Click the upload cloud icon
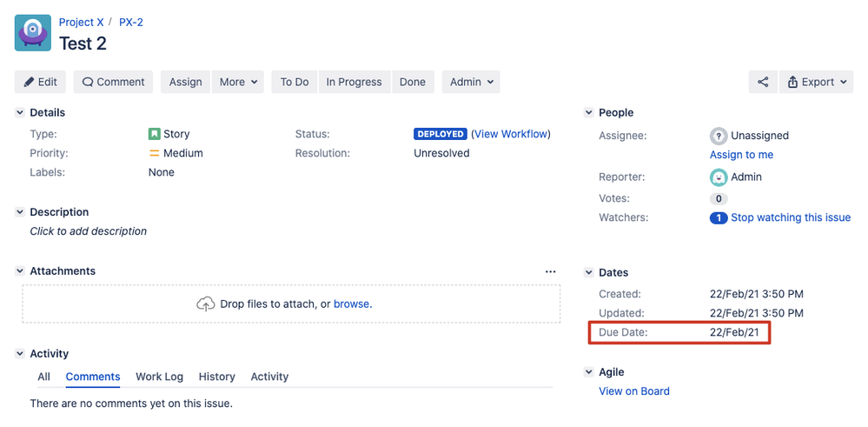This screenshot has height=427, width=868. (206, 304)
